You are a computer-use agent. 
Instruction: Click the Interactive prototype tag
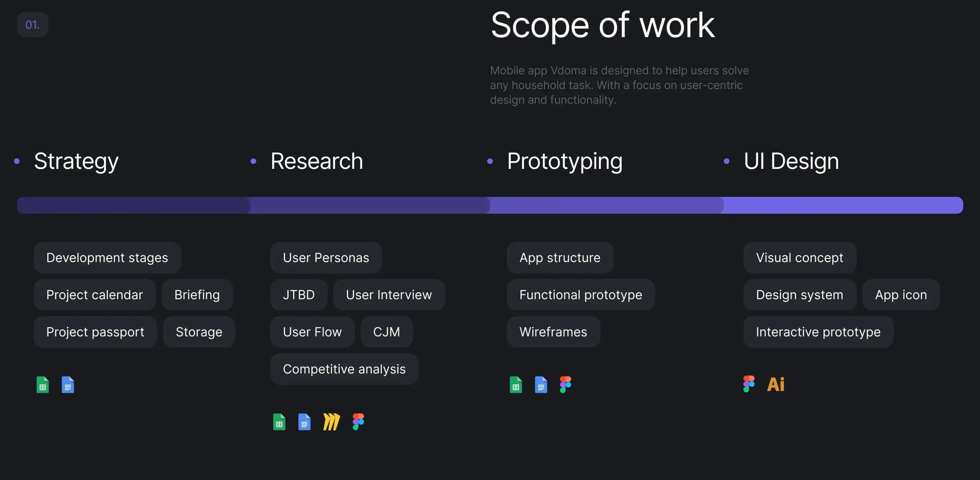[818, 332]
